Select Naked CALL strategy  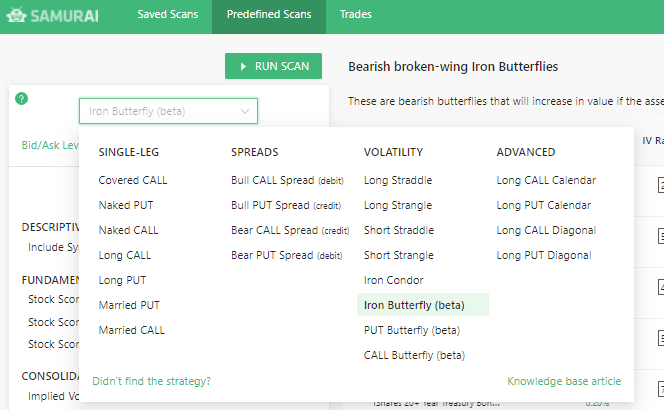pyautogui.click(x=128, y=230)
